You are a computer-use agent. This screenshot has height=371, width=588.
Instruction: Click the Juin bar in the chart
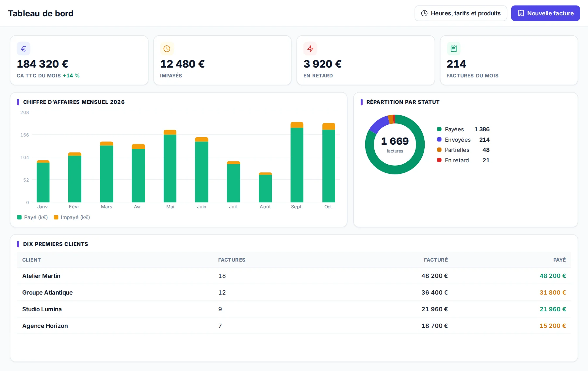pyautogui.click(x=202, y=170)
